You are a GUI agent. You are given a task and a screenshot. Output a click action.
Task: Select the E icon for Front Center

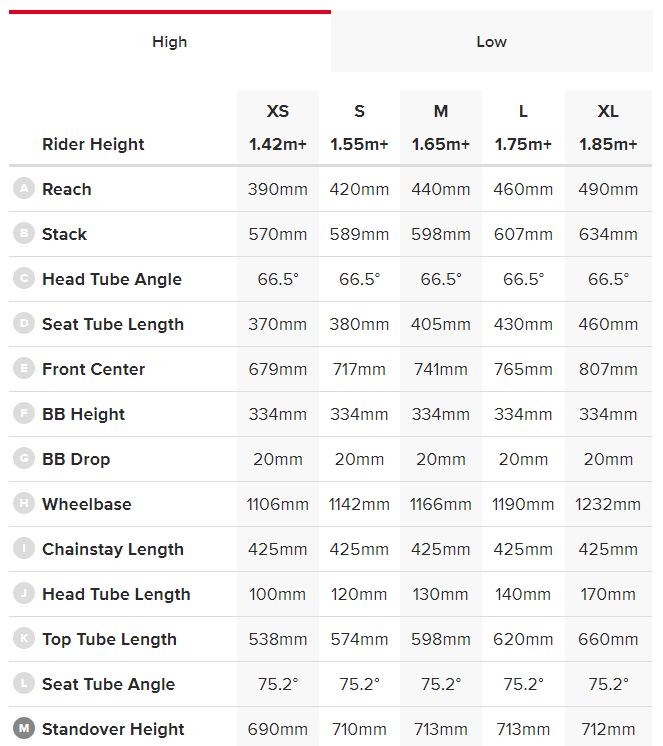pos(22,368)
